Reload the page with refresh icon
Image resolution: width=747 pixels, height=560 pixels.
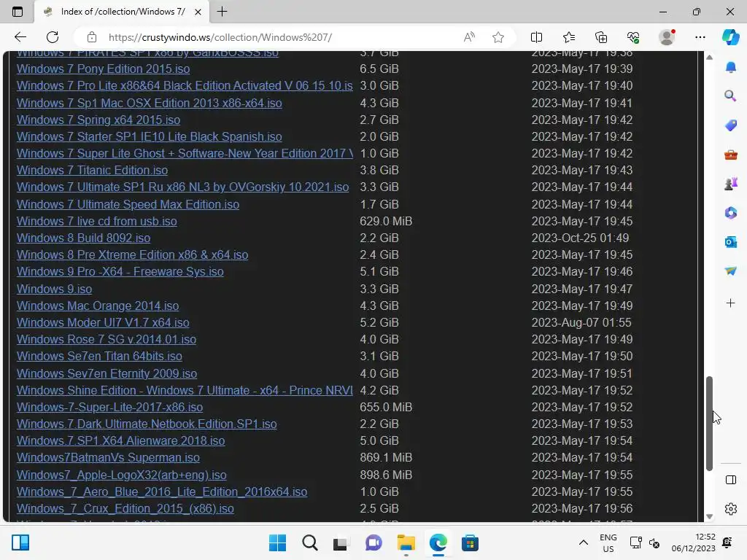[x=53, y=37]
